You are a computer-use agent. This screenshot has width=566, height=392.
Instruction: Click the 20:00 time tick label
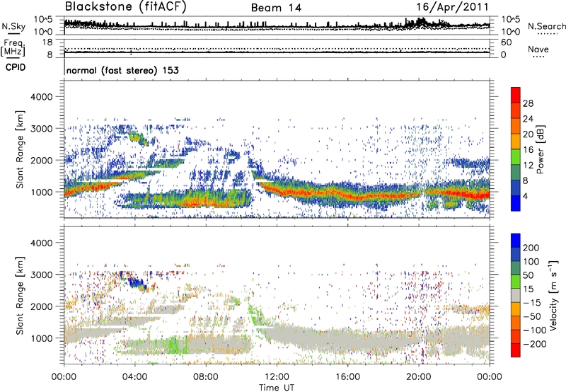(418, 377)
